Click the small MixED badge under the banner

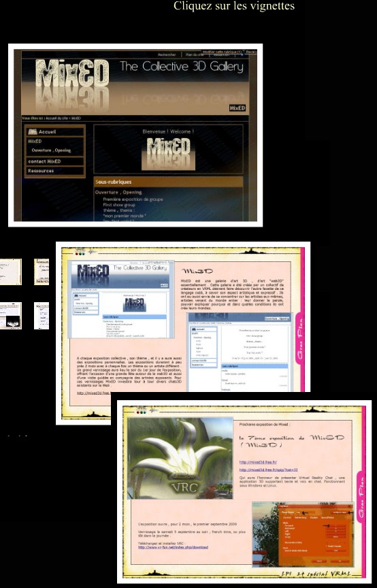237,108
